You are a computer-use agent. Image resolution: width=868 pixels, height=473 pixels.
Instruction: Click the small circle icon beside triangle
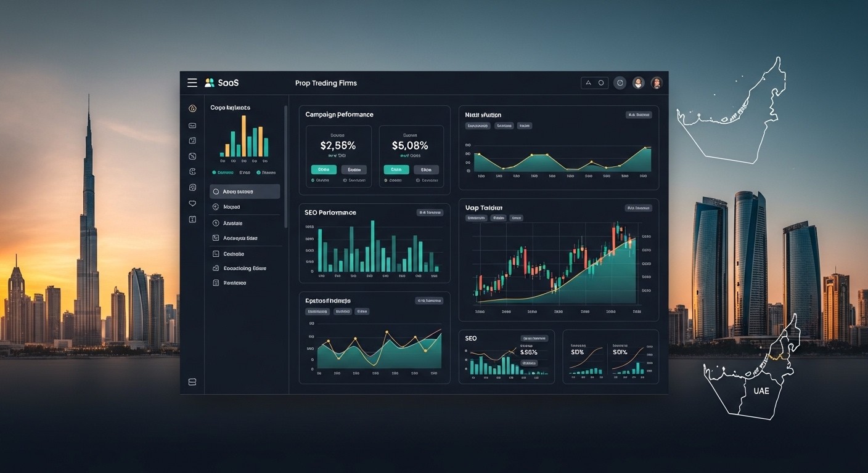tap(601, 83)
